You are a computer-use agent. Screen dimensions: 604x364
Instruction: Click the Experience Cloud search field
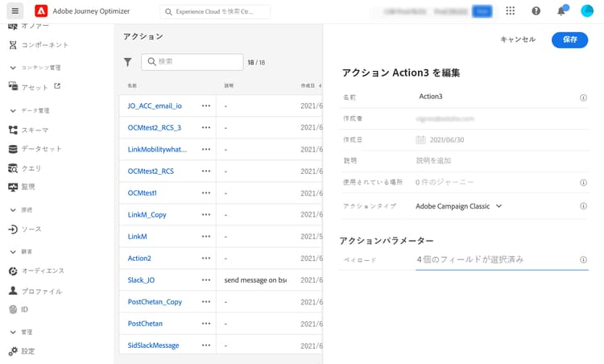pos(215,11)
